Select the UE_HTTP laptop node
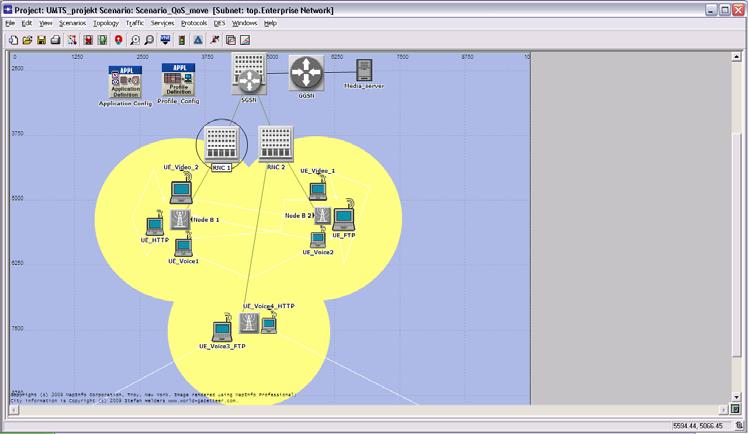This screenshot has width=748, height=434. pos(155,225)
